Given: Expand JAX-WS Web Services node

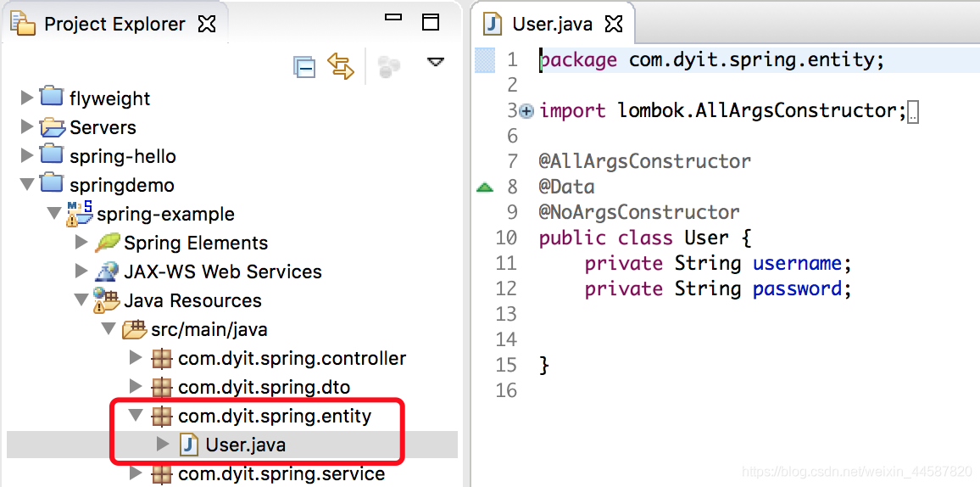Looking at the screenshot, I should pyautogui.click(x=81, y=271).
